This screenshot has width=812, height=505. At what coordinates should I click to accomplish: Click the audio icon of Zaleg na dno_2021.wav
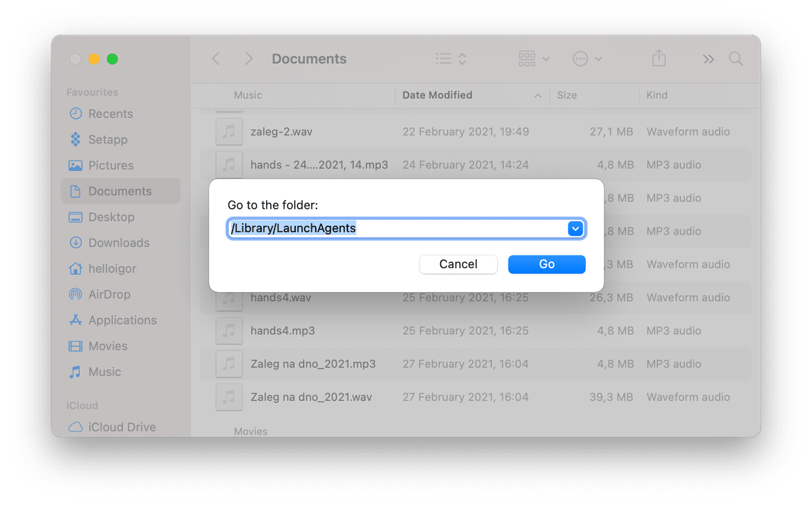(x=229, y=397)
